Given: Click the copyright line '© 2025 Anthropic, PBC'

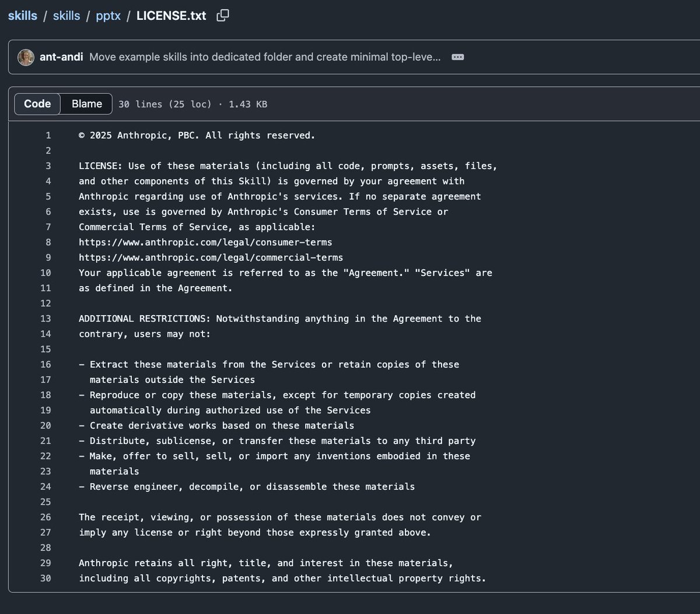Looking at the screenshot, I should (197, 135).
